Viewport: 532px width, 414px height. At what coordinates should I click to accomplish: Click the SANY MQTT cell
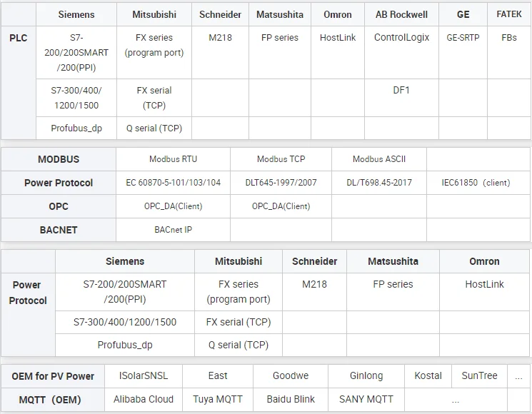coord(366,400)
